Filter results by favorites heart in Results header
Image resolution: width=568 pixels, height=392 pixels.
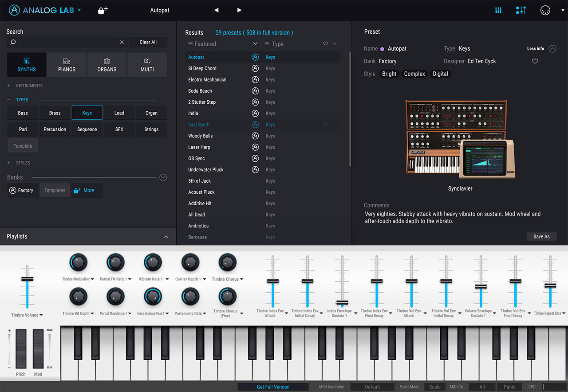pyautogui.click(x=325, y=43)
